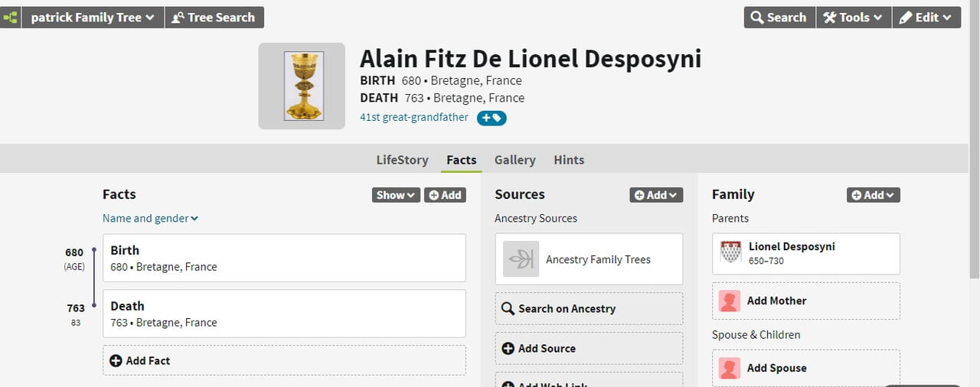Open the Gallery tab

pos(514,160)
